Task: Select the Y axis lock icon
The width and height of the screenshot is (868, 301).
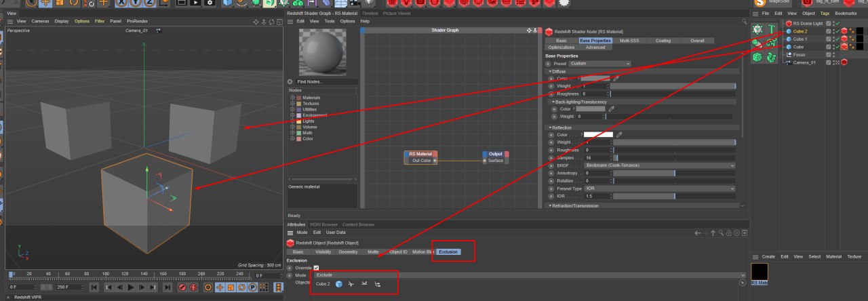Action: pos(136,3)
